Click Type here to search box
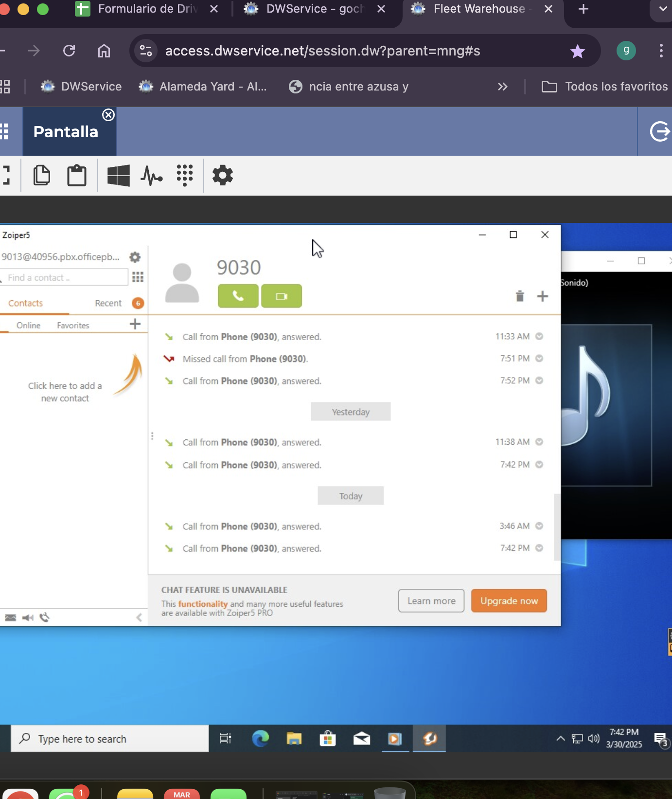 click(110, 739)
